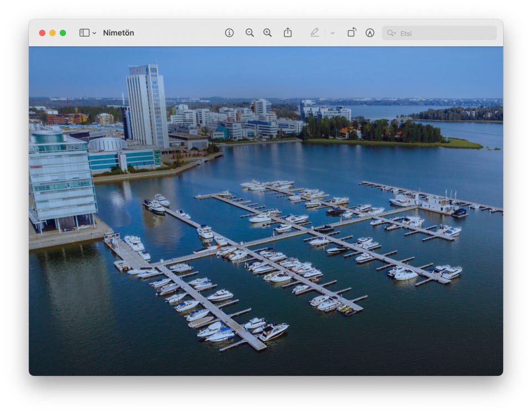The width and height of the screenshot is (532, 414).
Task: Open the Share menu
Action: (x=288, y=33)
